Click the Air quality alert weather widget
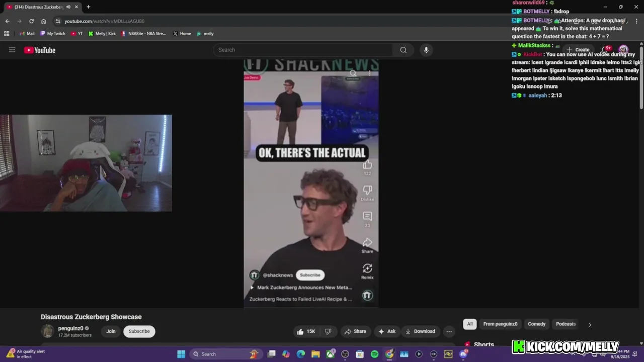 point(26,354)
